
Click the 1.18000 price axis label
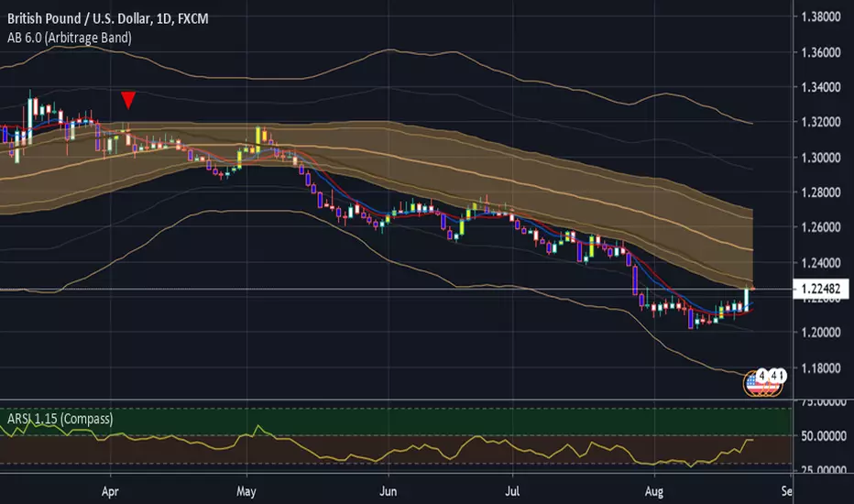point(821,367)
